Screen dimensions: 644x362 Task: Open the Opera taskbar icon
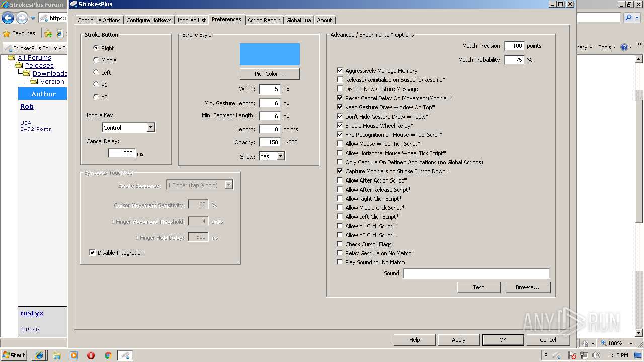point(91,355)
